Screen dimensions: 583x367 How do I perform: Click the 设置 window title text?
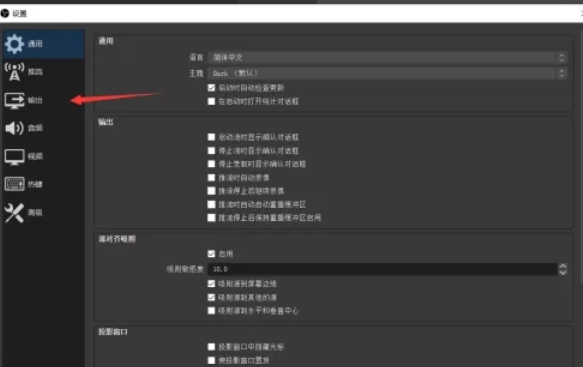pyautogui.click(x=20, y=14)
